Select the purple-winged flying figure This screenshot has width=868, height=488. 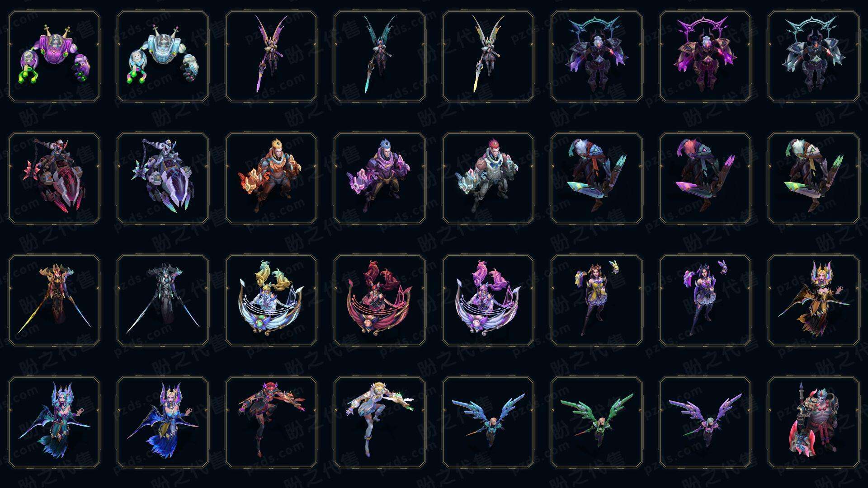[705, 422]
